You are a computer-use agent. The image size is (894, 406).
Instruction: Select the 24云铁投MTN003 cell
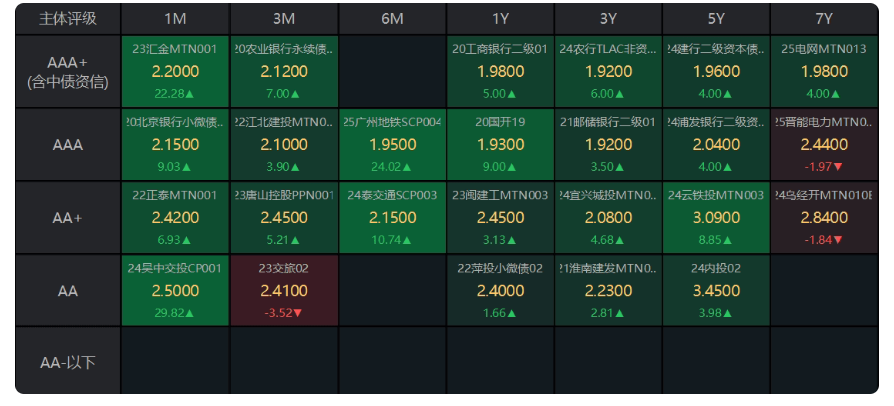[x=716, y=218]
